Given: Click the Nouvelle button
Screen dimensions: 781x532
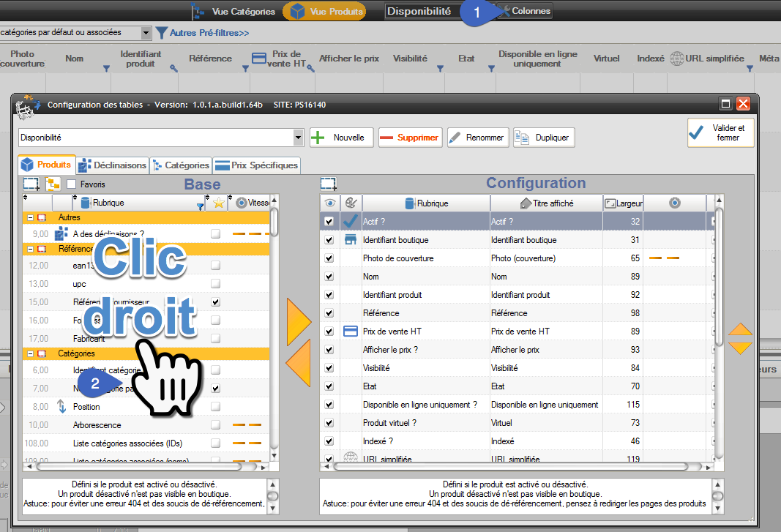Looking at the screenshot, I should tap(342, 138).
